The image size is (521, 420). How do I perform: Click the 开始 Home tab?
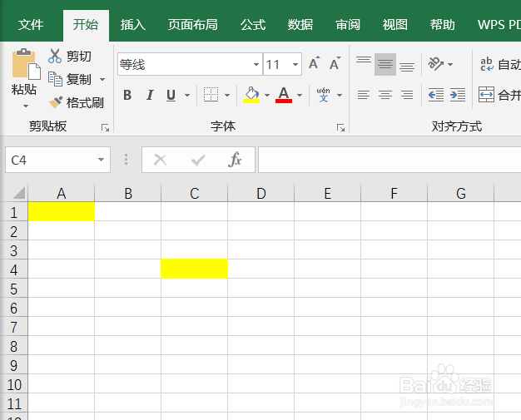coord(86,25)
